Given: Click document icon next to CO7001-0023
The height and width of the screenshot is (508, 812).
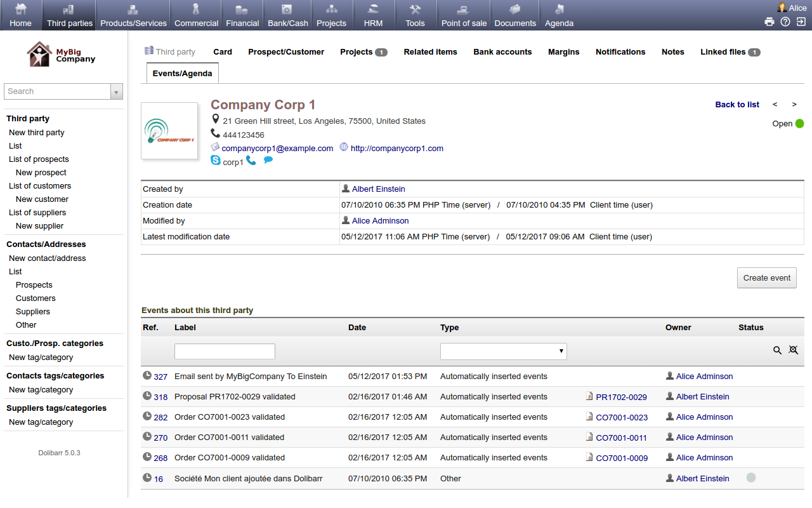Looking at the screenshot, I should click(x=589, y=417).
